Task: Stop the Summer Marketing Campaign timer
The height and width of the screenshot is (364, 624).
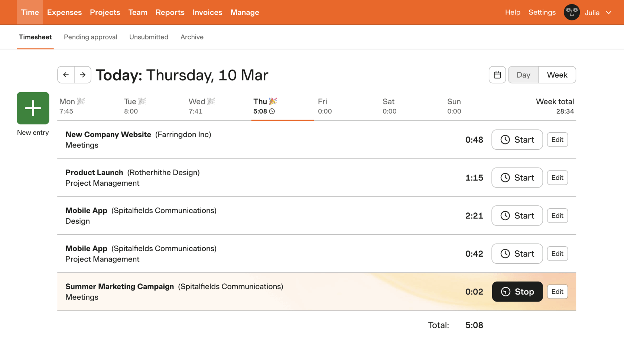Action: pyautogui.click(x=517, y=292)
